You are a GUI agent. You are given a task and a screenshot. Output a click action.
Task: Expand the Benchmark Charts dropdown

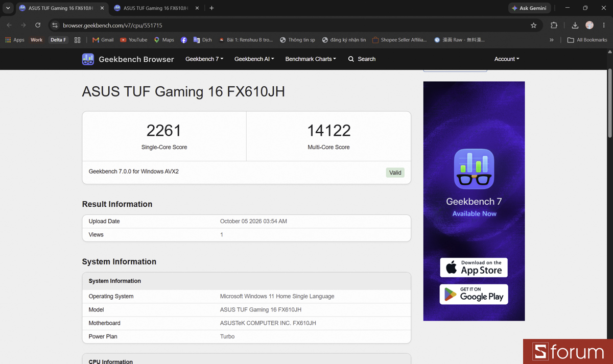click(311, 59)
